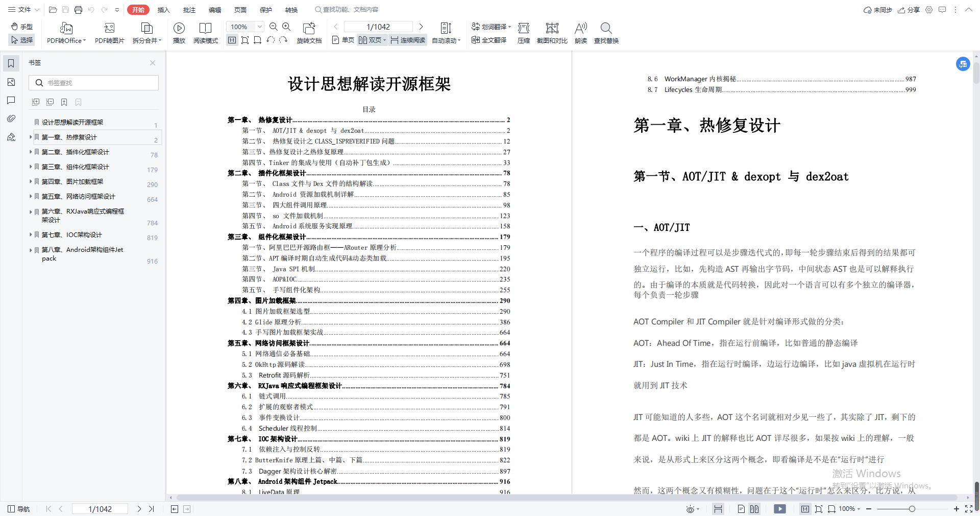Open settings gear icon at top right

[x=929, y=10]
